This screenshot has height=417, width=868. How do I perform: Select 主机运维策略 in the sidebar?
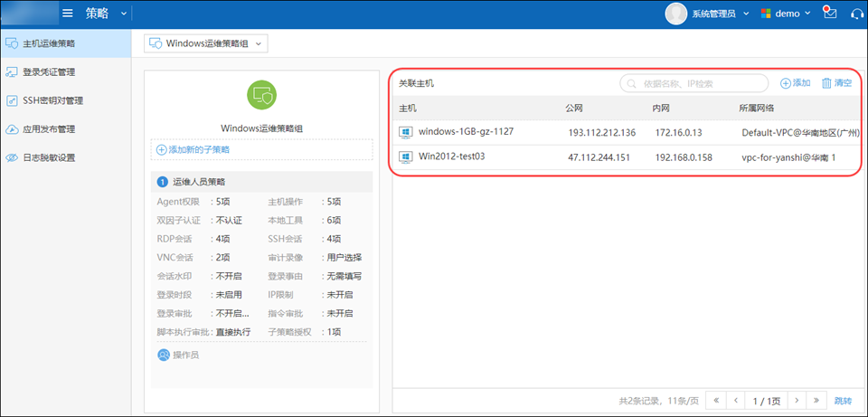coord(65,43)
